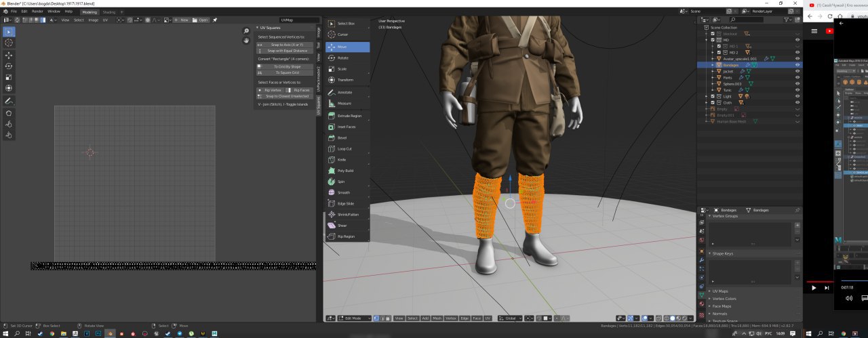Open the Render menu
The width and height of the screenshot is (868, 338).
click(x=37, y=12)
